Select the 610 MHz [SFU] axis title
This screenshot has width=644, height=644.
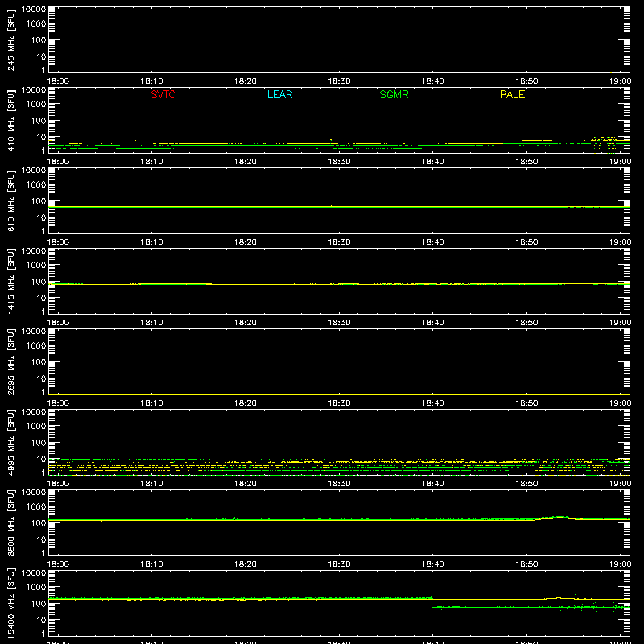[x=10, y=200]
